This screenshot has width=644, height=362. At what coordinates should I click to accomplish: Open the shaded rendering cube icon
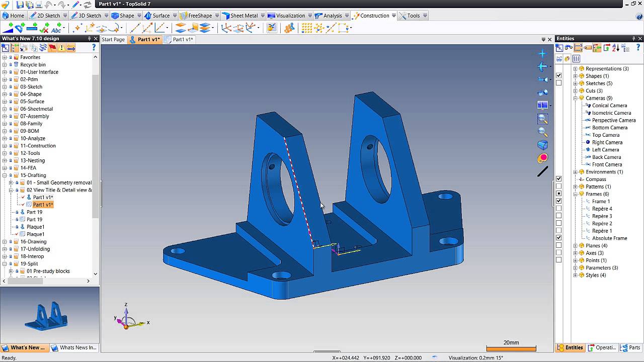pos(542,145)
